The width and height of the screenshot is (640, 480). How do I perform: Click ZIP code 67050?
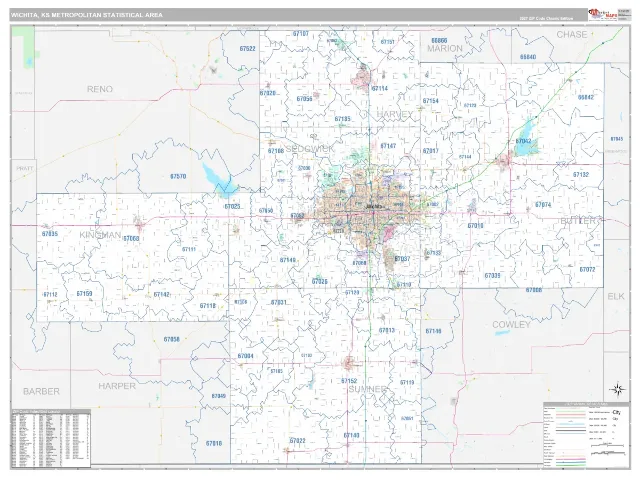pos(266,211)
